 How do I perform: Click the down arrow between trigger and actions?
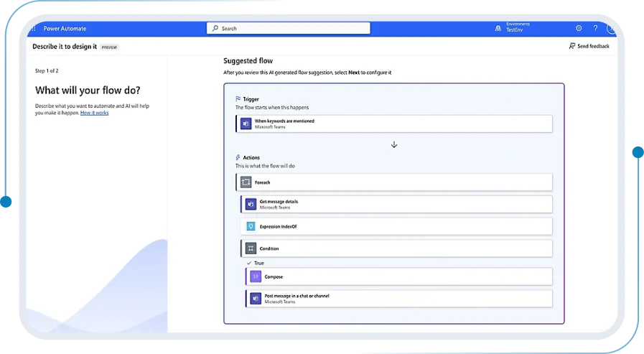(x=394, y=144)
